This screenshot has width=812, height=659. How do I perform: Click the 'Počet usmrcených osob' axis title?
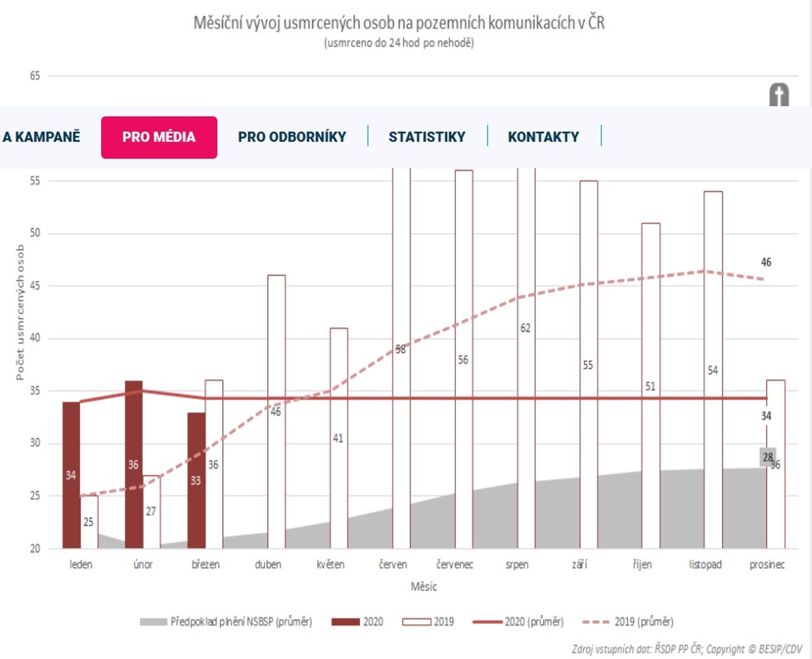(x=20, y=312)
